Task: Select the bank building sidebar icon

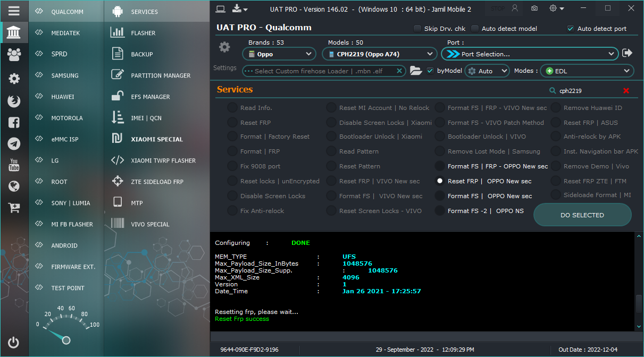Action: 14,33
